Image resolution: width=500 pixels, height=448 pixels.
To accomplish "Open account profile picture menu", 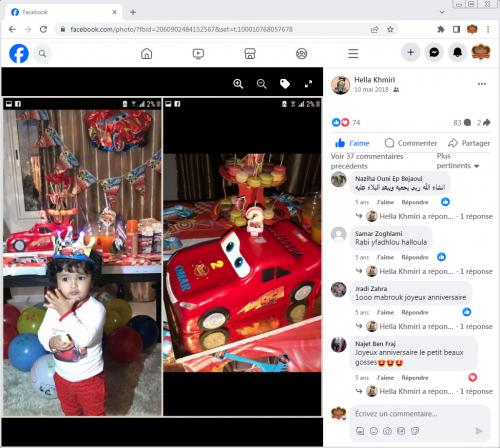I will pyautogui.click(x=481, y=52).
